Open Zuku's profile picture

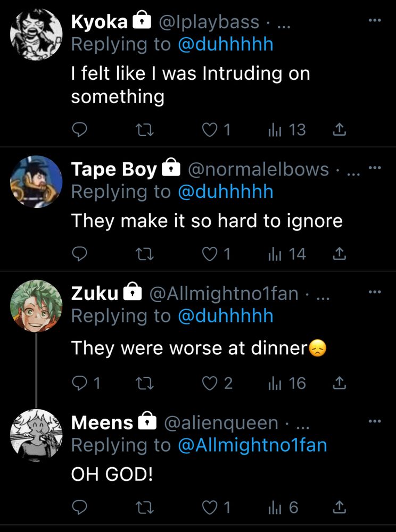(36, 305)
